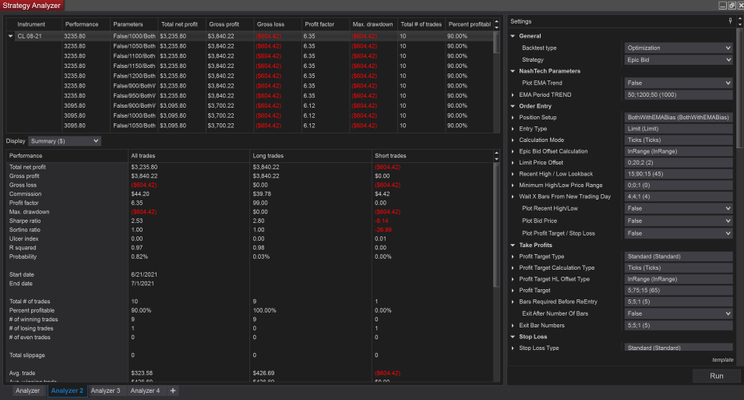This screenshot has width=744, height=400.
Task: Open the Backtest type dropdown
Action: [x=679, y=47]
